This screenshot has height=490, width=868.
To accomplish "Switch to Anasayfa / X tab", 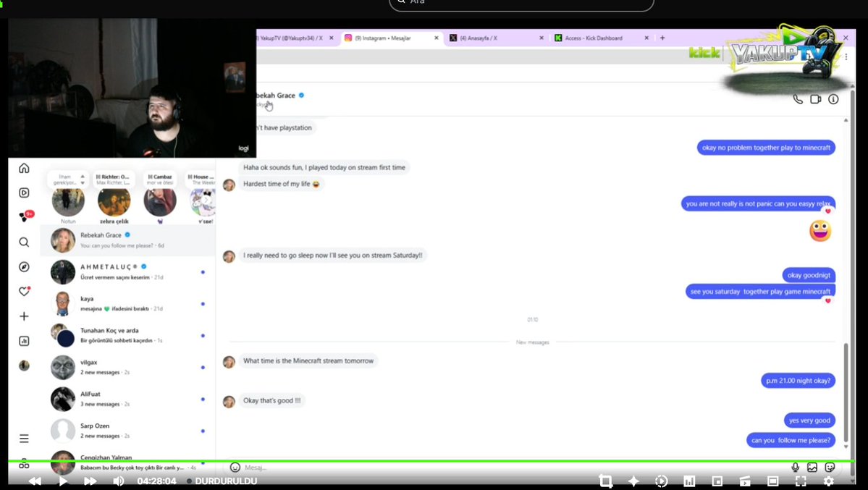I will point(496,38).
